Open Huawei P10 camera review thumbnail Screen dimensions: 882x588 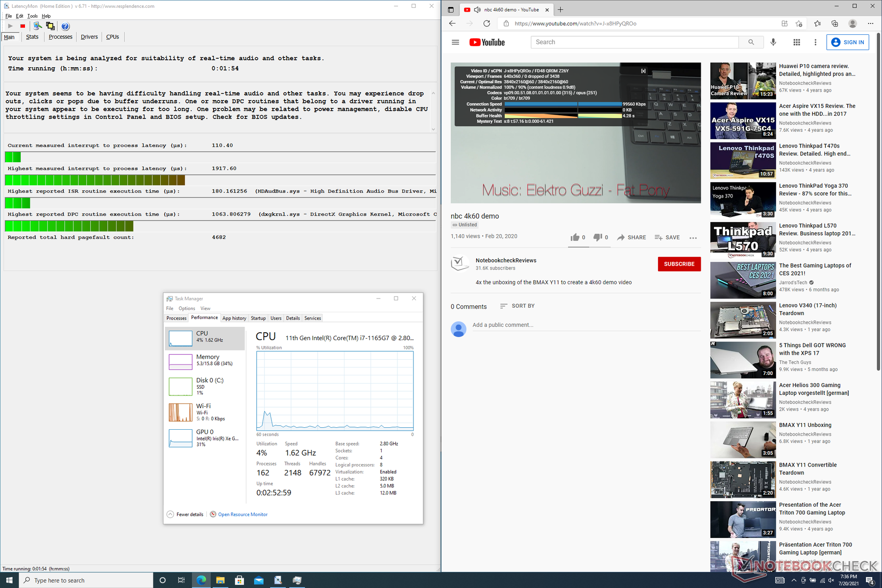[x=743, y=81]
